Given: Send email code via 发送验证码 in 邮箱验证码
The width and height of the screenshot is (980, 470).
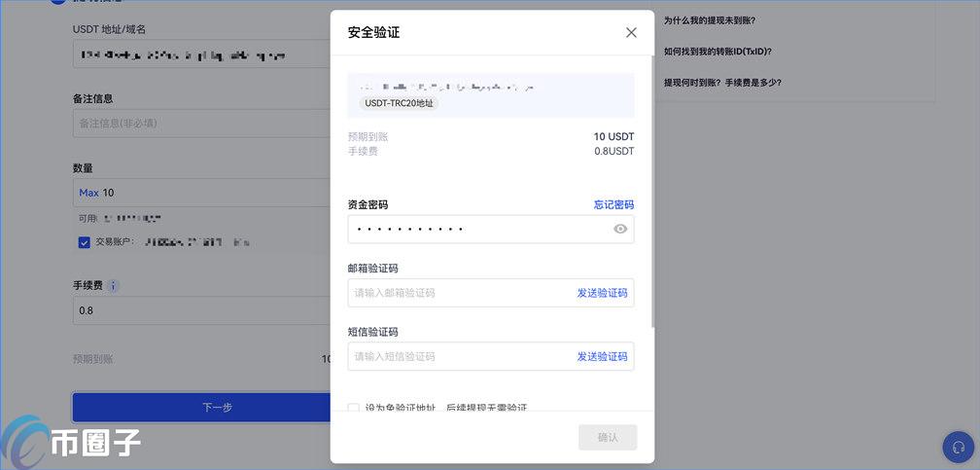Looking at the screenshot, I should (602, 293).
